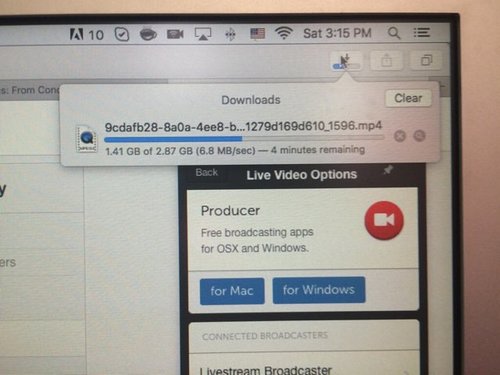Screen dimensions: 500x375
Task: Pin the Live Video Options panel
Action: (388, 170)
